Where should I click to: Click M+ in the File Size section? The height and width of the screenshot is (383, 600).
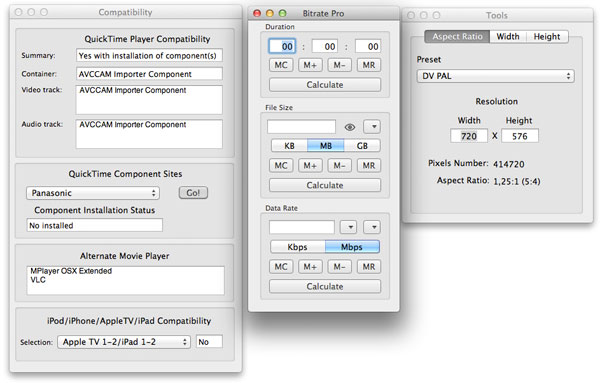coord(310,166)
